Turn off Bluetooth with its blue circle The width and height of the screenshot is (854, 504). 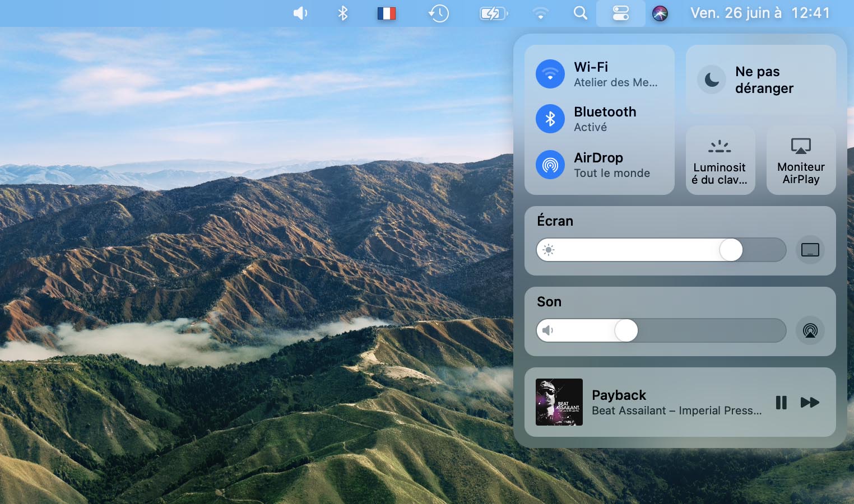pyautogui.click(x=550, y=119)
